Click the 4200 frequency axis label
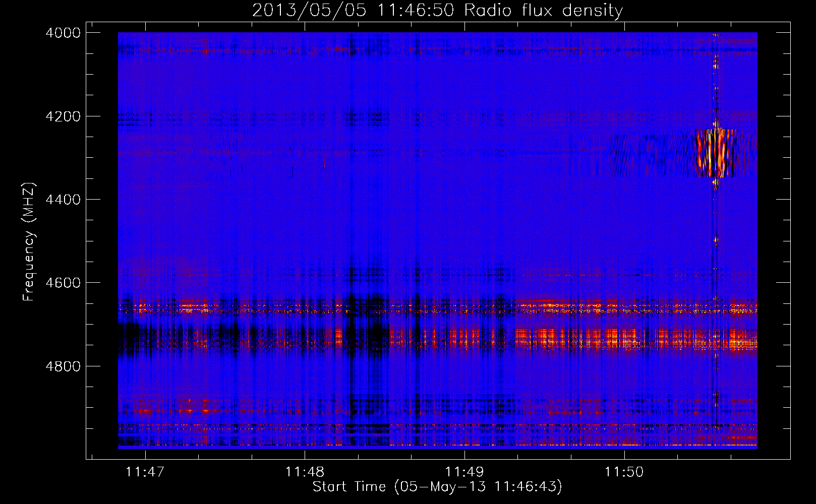 [x=63, y=116]
